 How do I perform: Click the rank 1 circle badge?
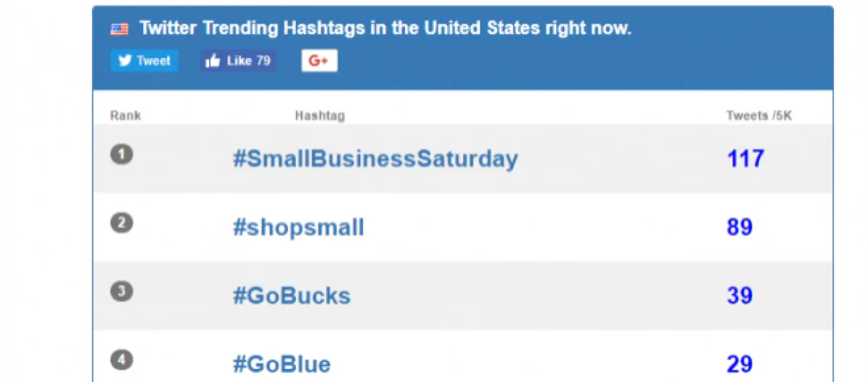(x=122, y=154)
